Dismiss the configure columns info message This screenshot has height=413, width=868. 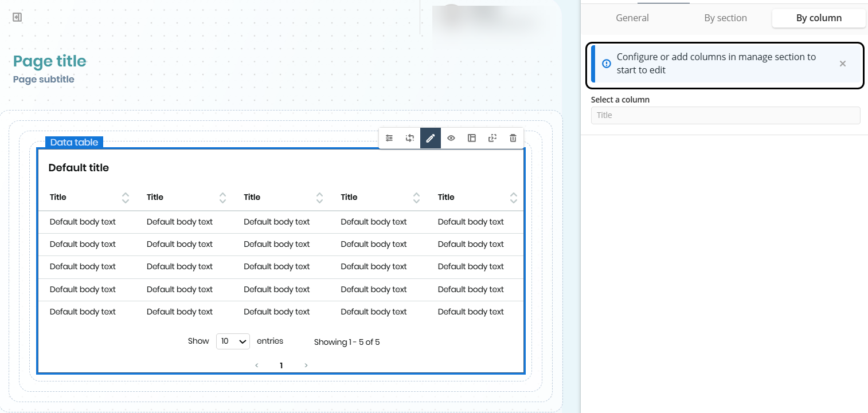coord(842,64)
